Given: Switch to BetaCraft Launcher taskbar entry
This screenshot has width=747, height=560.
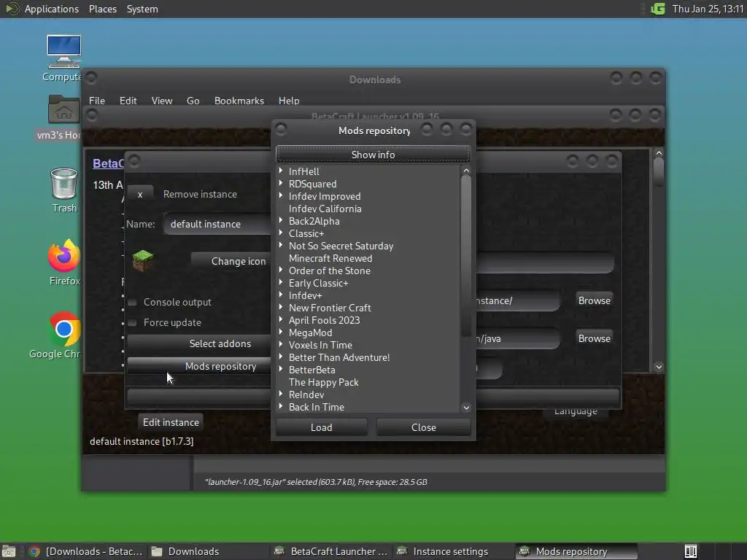Looking at the screenshot, I should [331, 551].
